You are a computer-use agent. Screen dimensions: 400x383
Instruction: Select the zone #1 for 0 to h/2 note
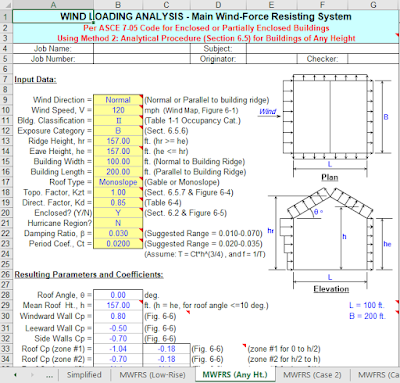click(284, 349)
